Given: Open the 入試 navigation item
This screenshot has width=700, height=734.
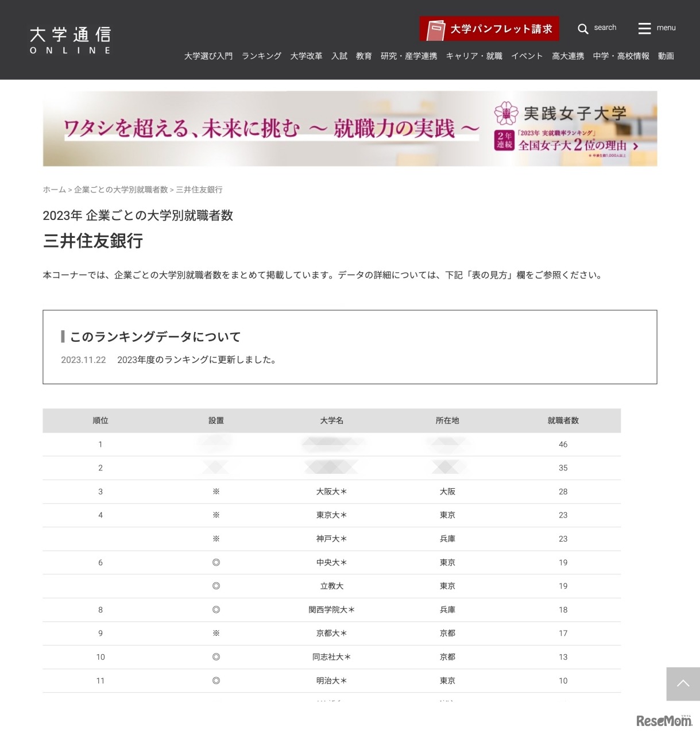Looking at the screenshot, I should coord(339,56).
